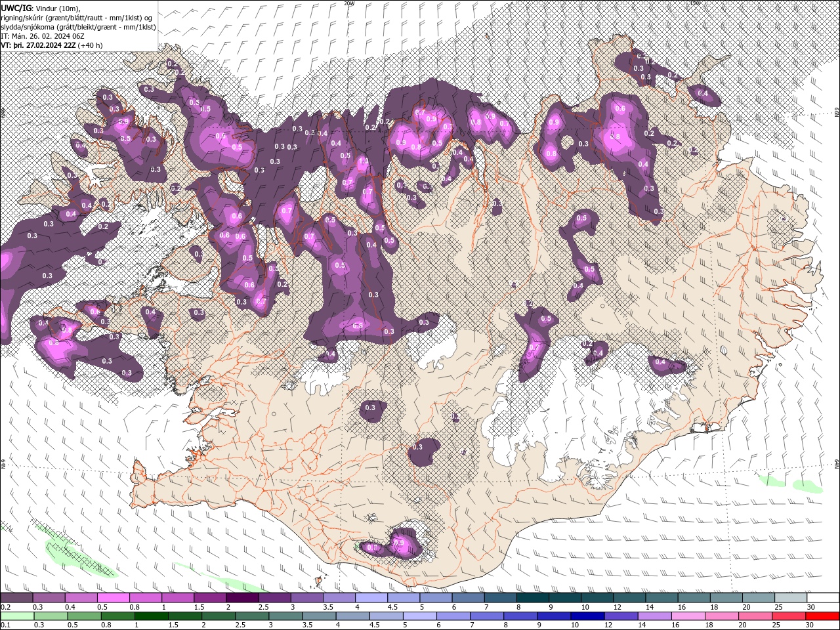Select the pale grey 25 snow swatch
This screenshot has width=840, height=630.
(790, 598)
